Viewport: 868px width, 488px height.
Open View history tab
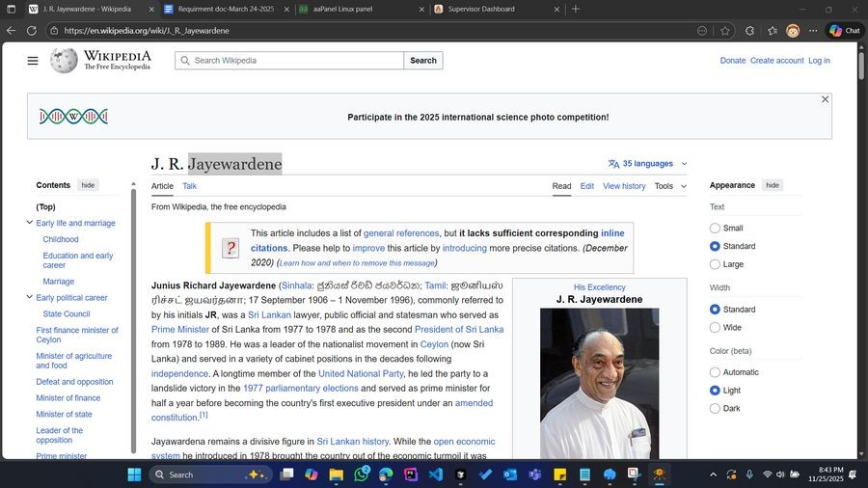624,186
